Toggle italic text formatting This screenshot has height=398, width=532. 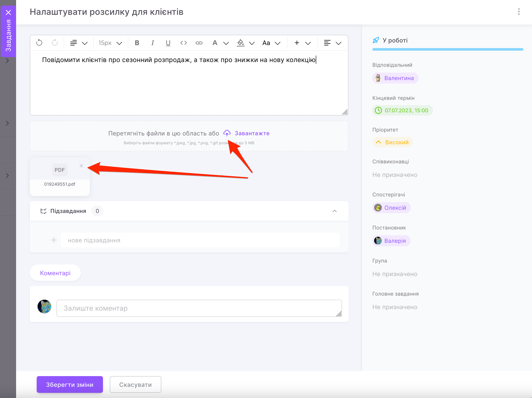[x=153, y=43]
